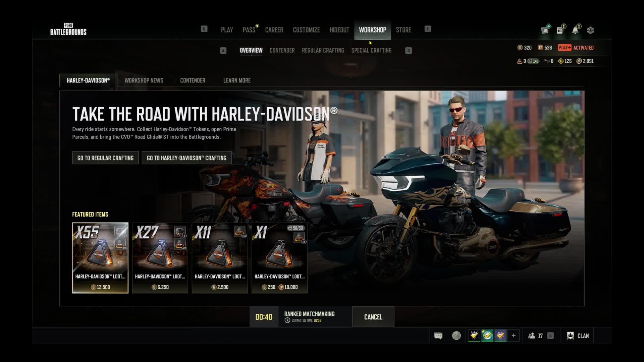Open the settings gear

(590, 30)
